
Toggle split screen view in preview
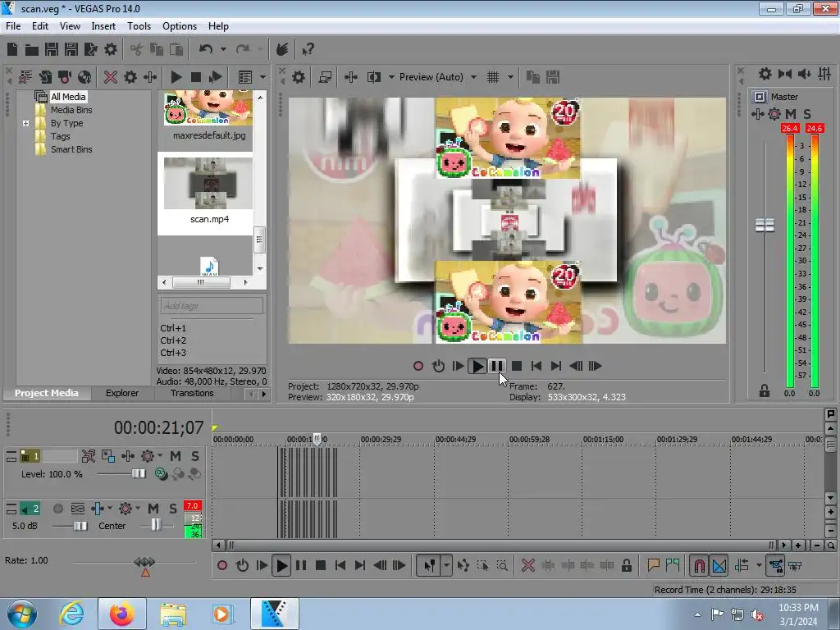[374, 77]
